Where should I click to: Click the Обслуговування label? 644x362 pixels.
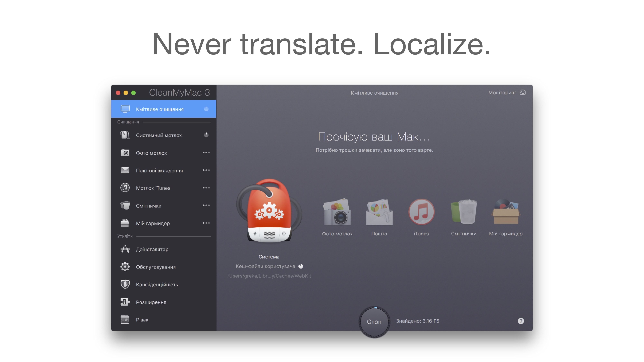(156, 267)
